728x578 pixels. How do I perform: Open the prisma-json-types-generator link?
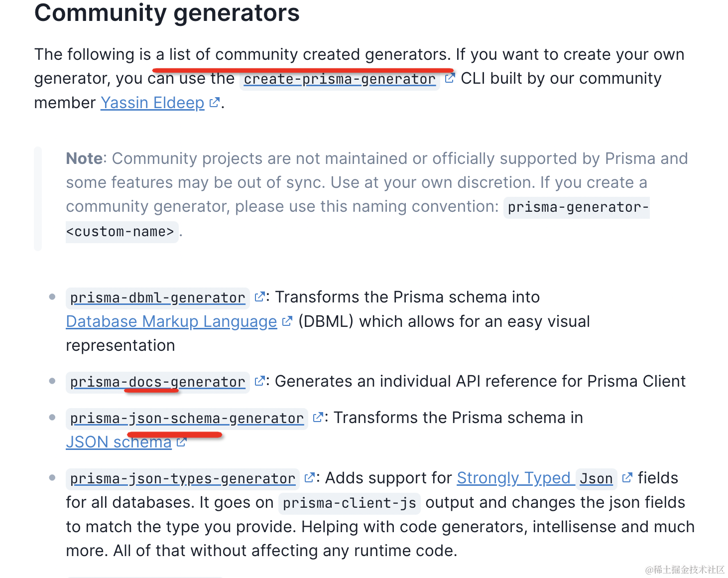coord(182,478)
